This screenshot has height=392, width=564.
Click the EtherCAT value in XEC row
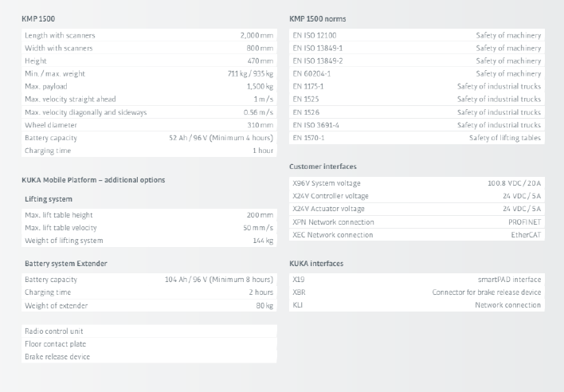(x=526, y=235)
